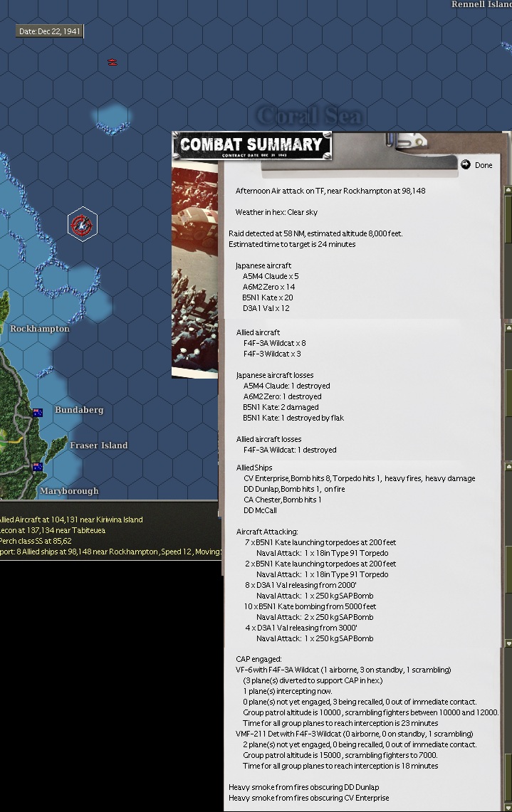Click the Rockhampton map label

point(39,328)
